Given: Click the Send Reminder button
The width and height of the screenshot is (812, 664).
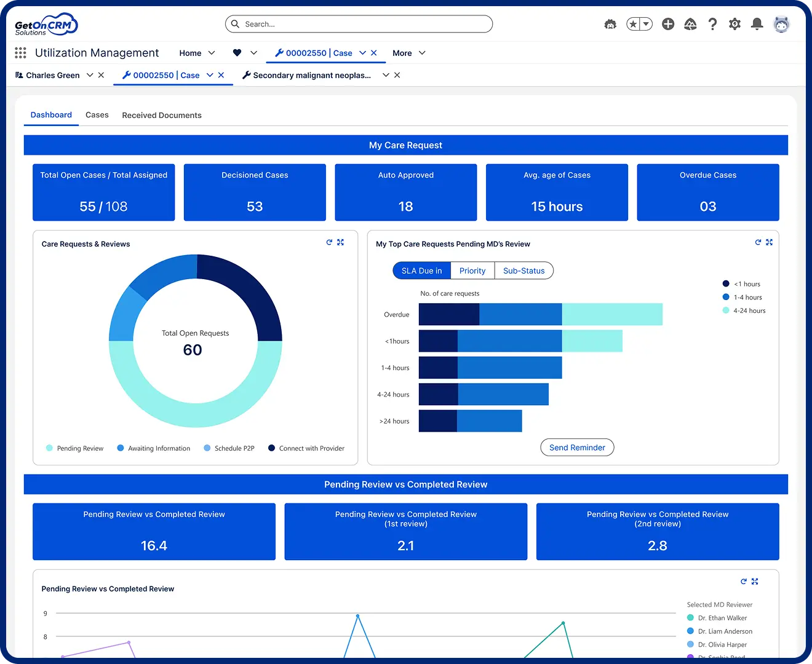Looking at the screenshot, I should 577,448.
